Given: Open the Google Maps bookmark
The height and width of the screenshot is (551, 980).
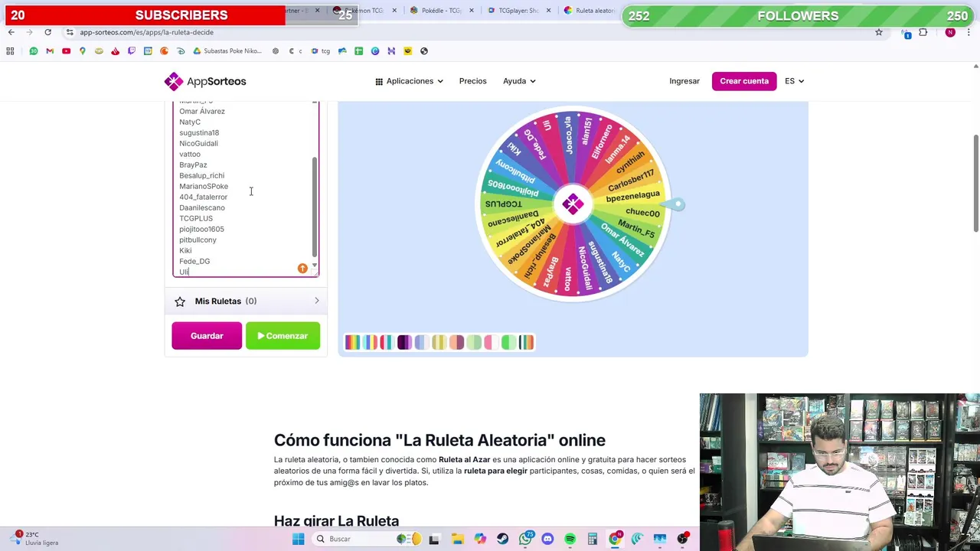Looking at the screenshot, I should tap(83, 51).
